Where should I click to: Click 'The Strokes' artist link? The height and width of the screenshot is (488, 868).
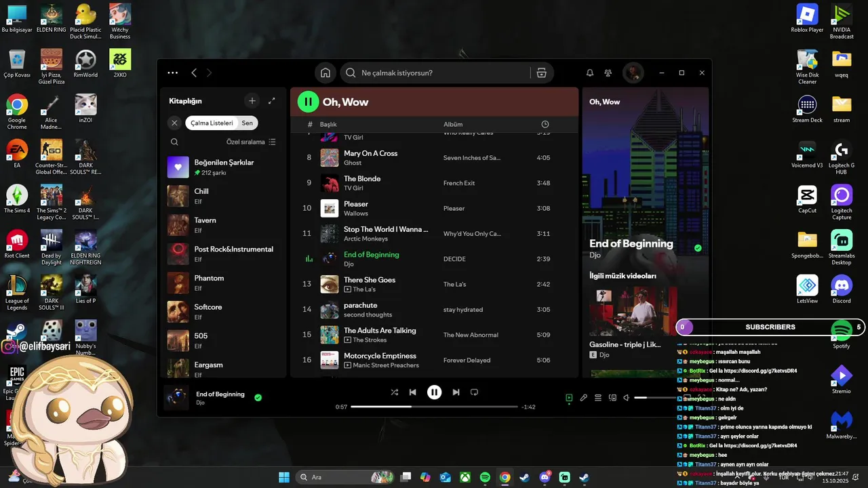[x=370, y=340]
